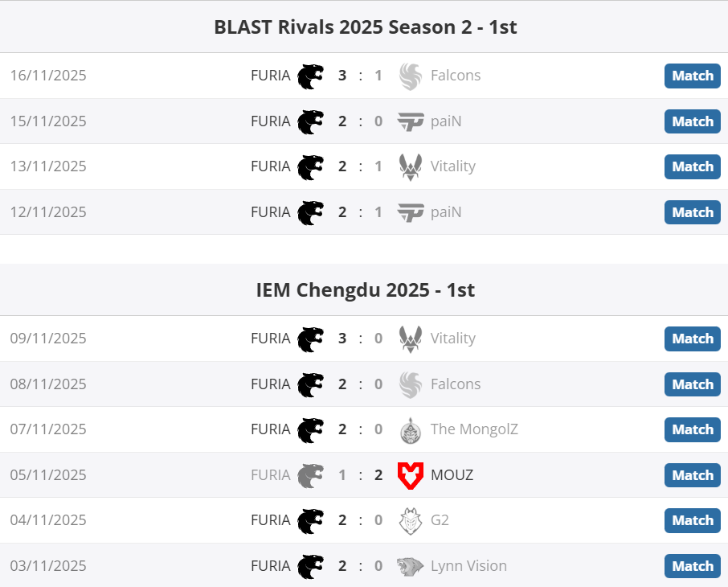This screenshot has height=587, width=728.
Task: Click the Lynn Vision team logo
Action: click(410, 566)
